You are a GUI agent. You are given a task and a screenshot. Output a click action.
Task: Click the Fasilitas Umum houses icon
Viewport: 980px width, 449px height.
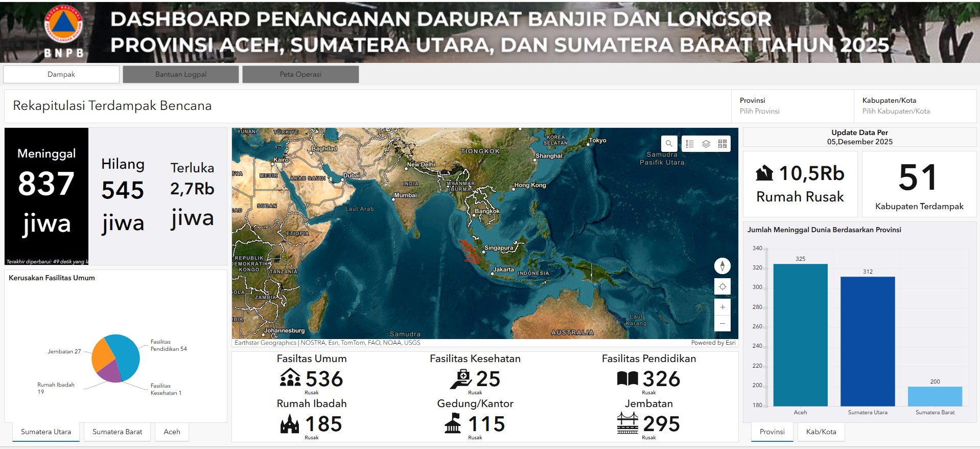click(x=290, y=378)
